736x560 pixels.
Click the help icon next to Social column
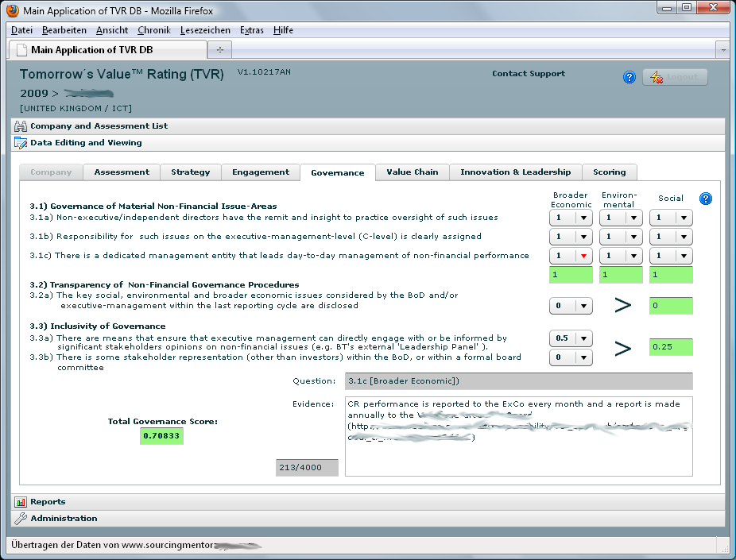point(705,199)
